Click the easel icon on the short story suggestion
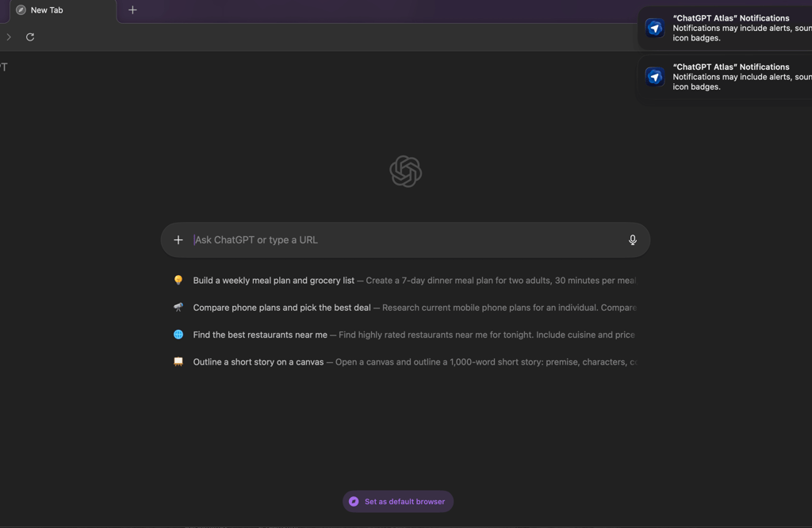The width and height of the screenshot is (812, 528). [x=178, y=362]
